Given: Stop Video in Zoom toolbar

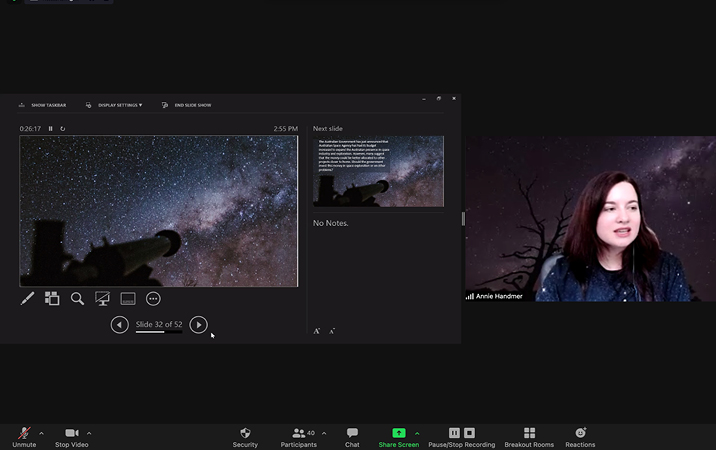Looking at the screenshot, I should click(72, 437).
